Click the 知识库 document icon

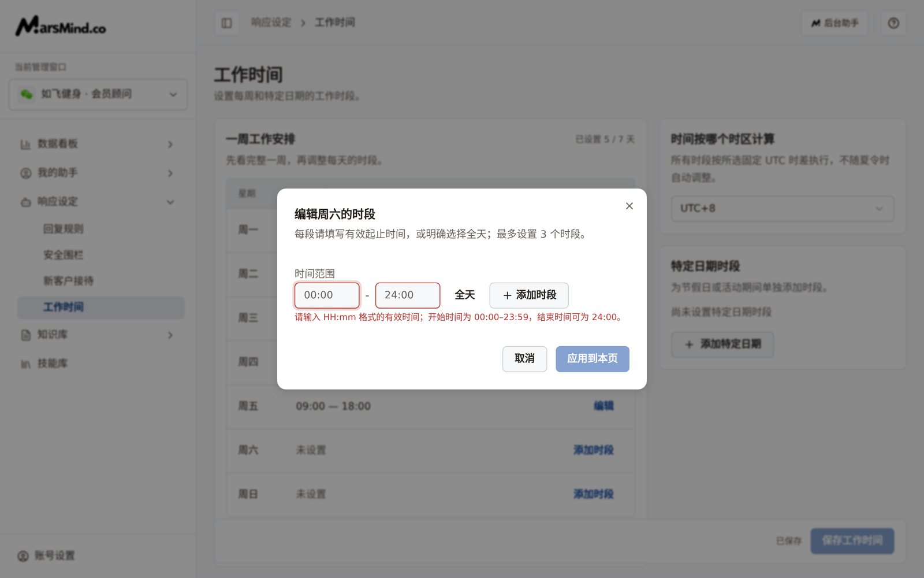25,335
